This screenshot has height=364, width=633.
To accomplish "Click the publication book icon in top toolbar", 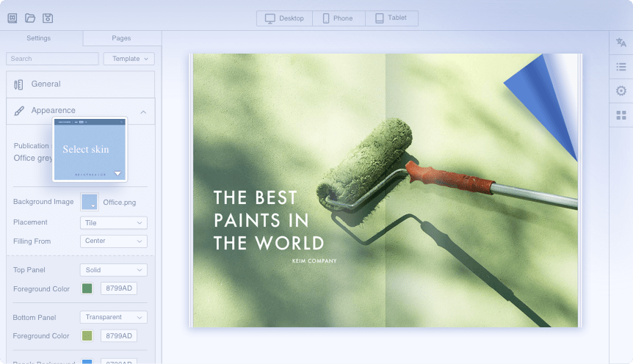I will point(12,18).
